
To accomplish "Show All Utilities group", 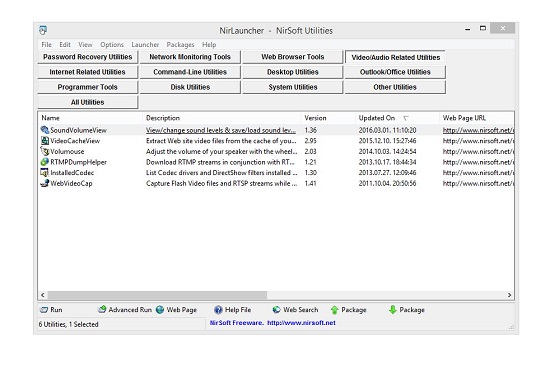I will click(x=88, y=102).
